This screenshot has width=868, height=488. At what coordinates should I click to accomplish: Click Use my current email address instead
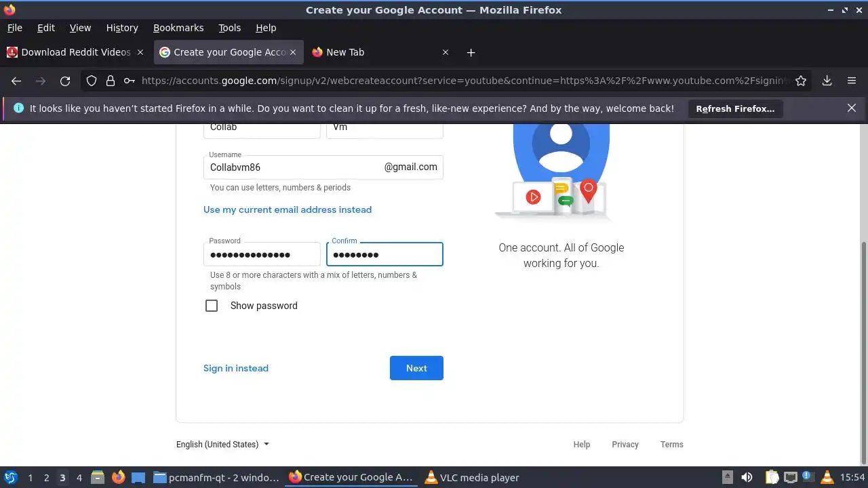(x=288, y=209)
